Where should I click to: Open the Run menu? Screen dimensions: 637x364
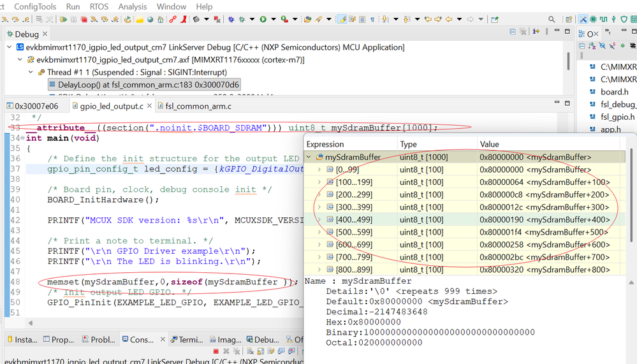(x=73, y=6)
